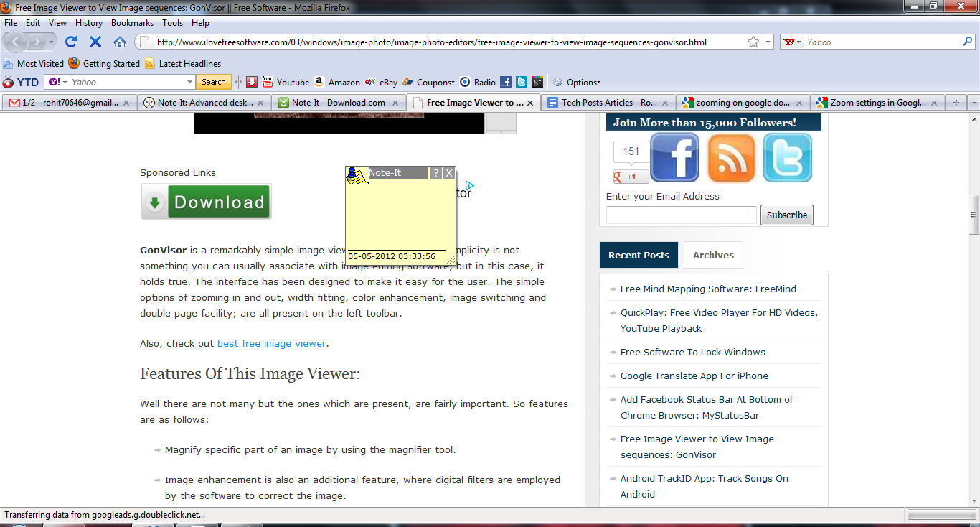Click the large Twitter follow icon

pyautogui.click(x=788, y=158)
